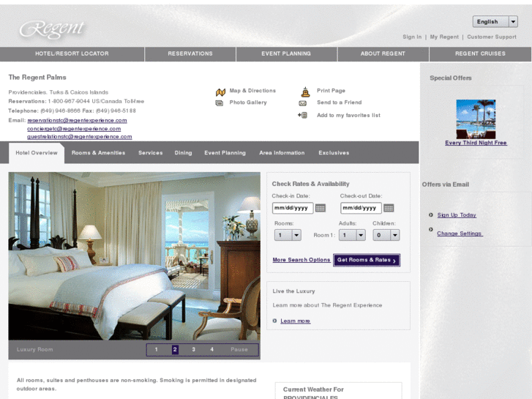532x399 pixels.
Task: Select the Hotel Overview tab
Action: tap(37, 153)
